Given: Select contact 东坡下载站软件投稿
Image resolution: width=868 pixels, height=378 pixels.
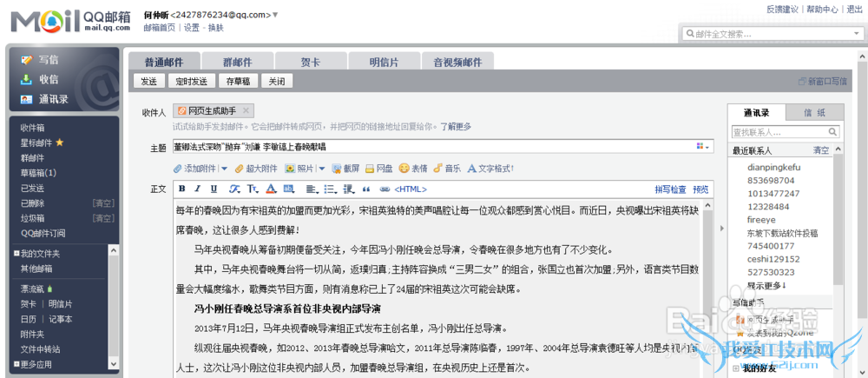Looking at the screenshot, I should pos(782,233).
